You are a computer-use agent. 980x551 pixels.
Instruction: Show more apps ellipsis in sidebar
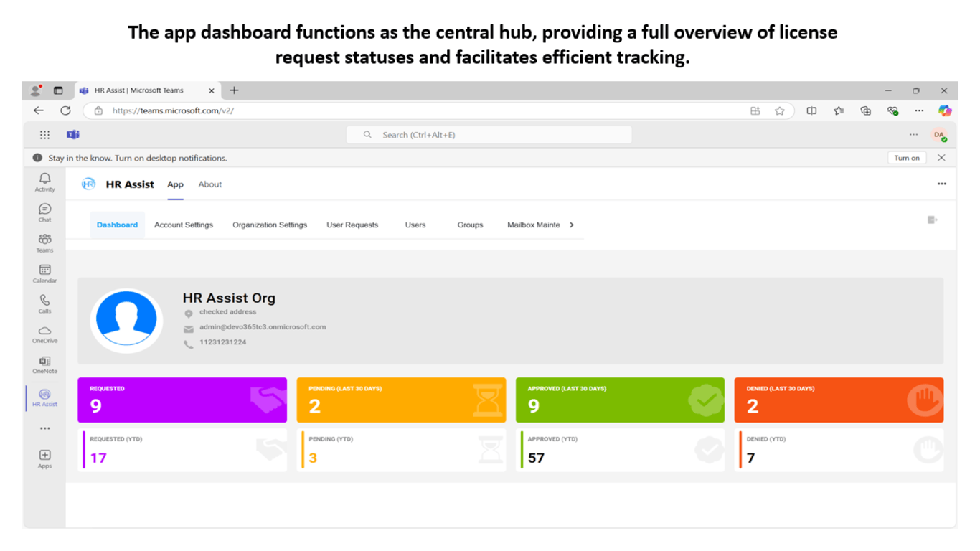44,428
